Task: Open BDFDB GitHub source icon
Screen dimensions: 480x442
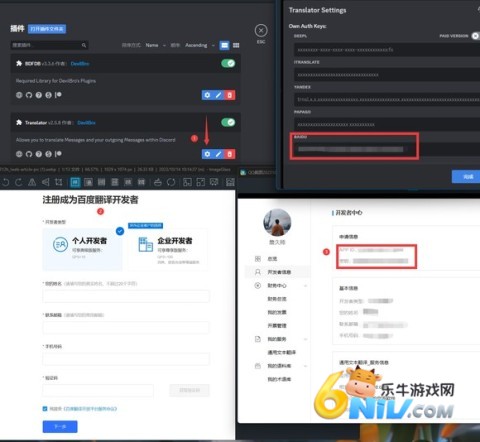Action: click(x=29, y=95)
